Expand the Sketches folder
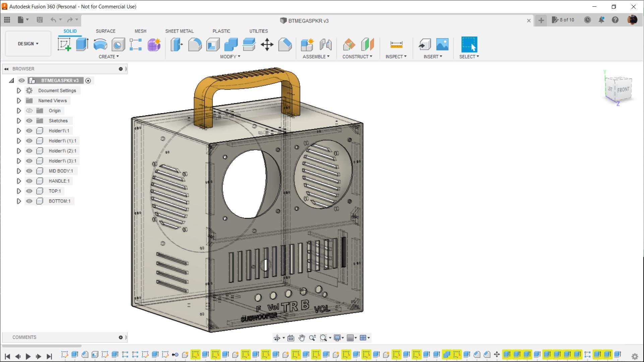The width and height of the screenshot is (644, 362). pos(19,121)
